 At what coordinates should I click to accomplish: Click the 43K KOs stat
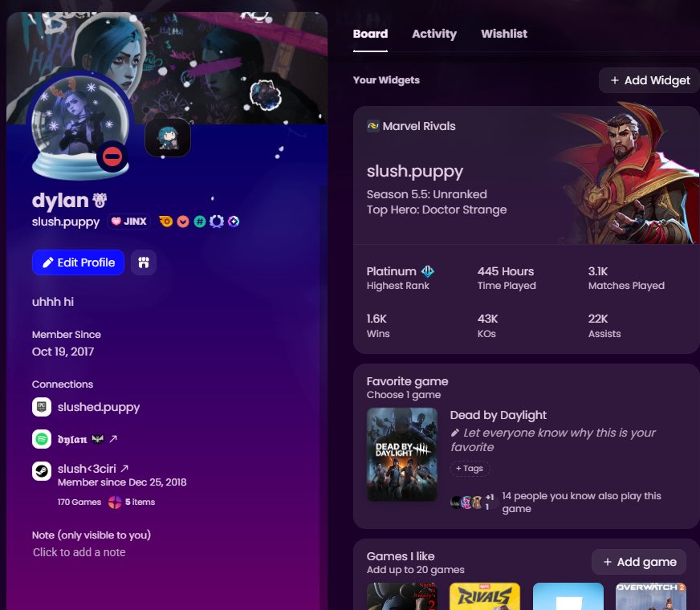tap(487, 326)
